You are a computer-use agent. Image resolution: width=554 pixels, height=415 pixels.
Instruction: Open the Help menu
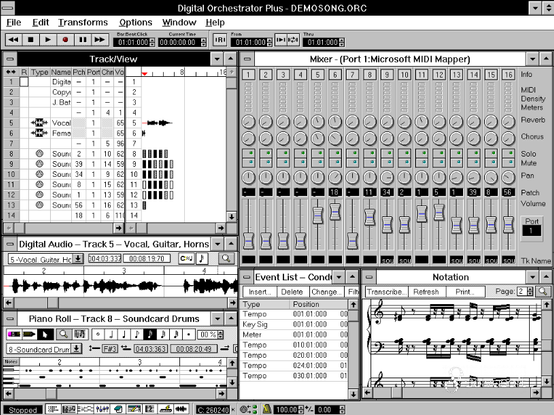215,23
